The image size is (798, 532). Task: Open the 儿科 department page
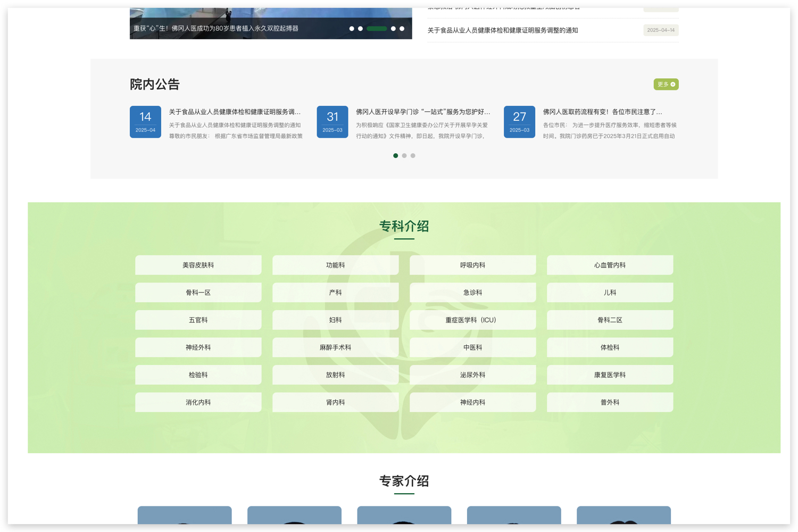coord(610,292)
